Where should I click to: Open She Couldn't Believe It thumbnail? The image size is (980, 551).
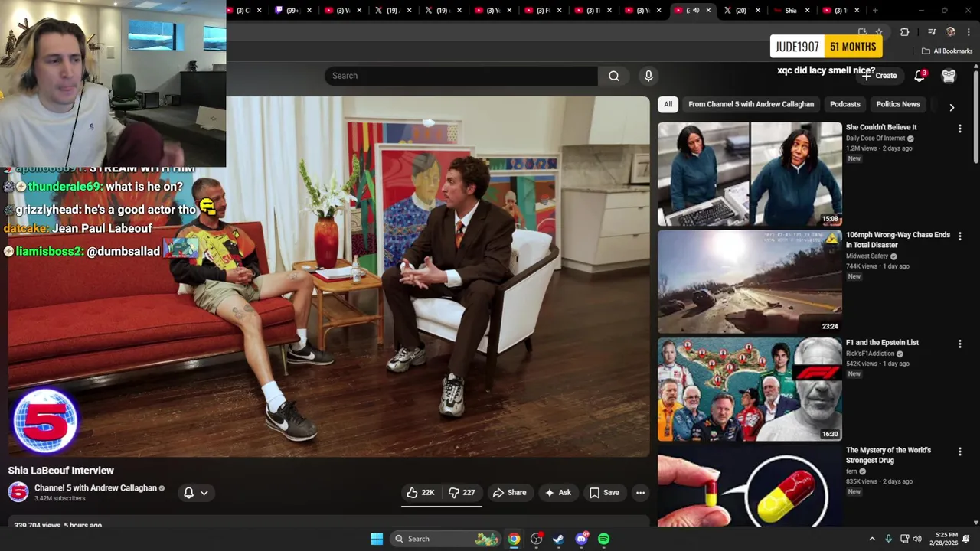click(750, 174)
